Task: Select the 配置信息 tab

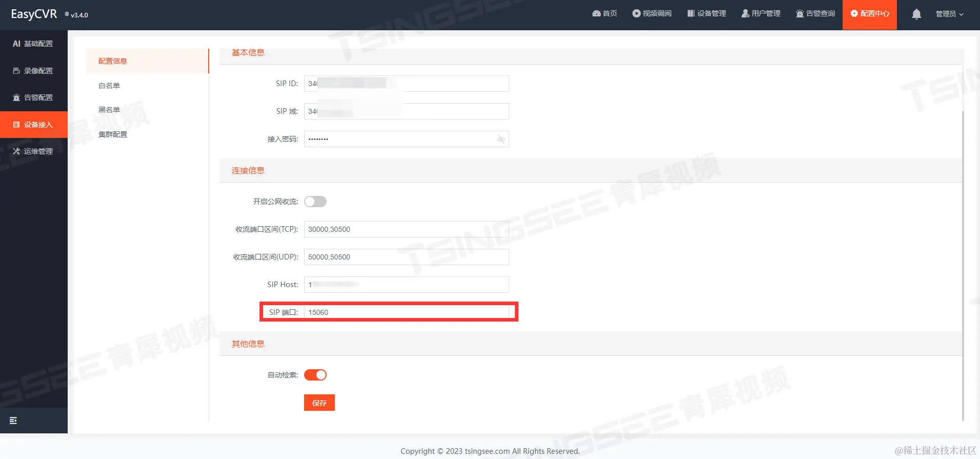Action: click(x=148, y=61)
